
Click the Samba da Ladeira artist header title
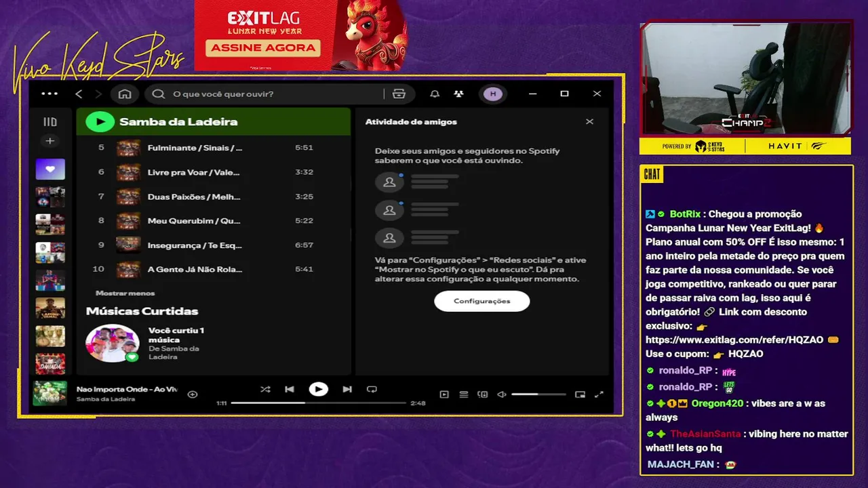coord(178,122)
